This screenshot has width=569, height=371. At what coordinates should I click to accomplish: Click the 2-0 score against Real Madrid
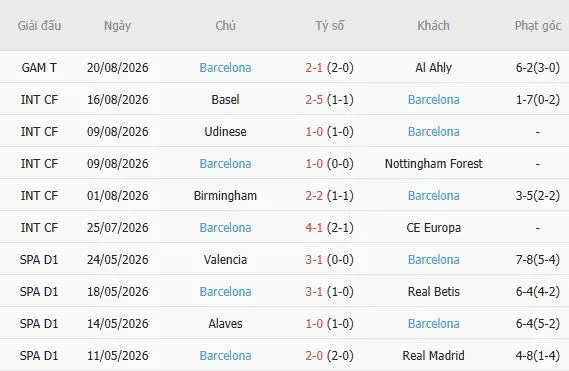314,355
